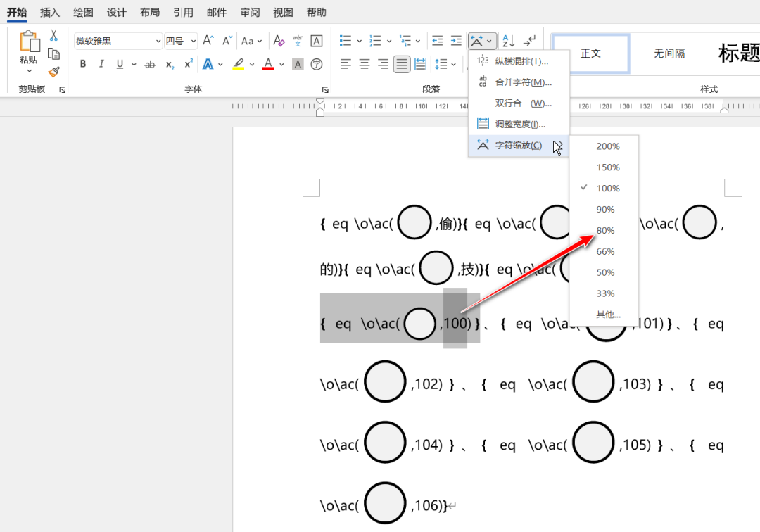
Task: Open the 字体 dialog launcher arrow
Action: click(324, 89)
